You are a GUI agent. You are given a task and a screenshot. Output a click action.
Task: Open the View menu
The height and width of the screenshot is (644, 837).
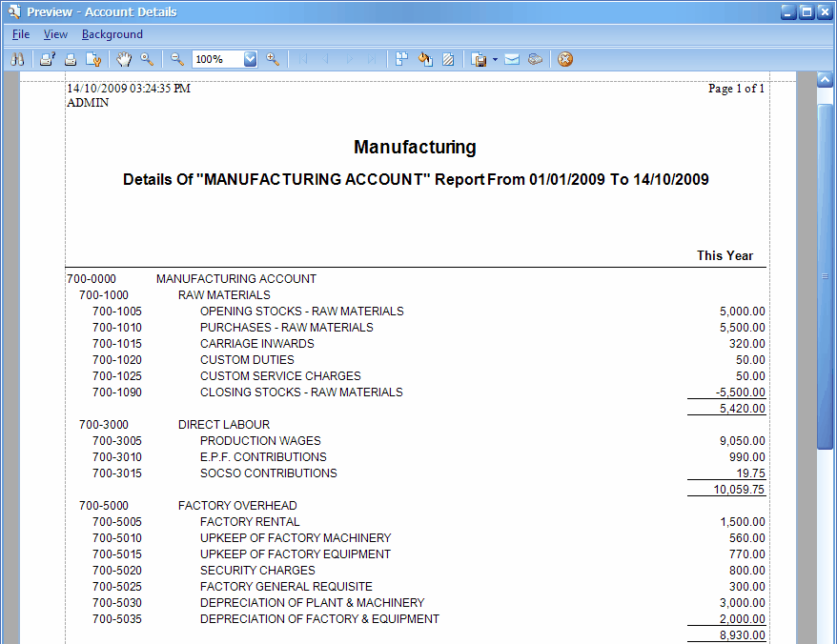(55, 33)
